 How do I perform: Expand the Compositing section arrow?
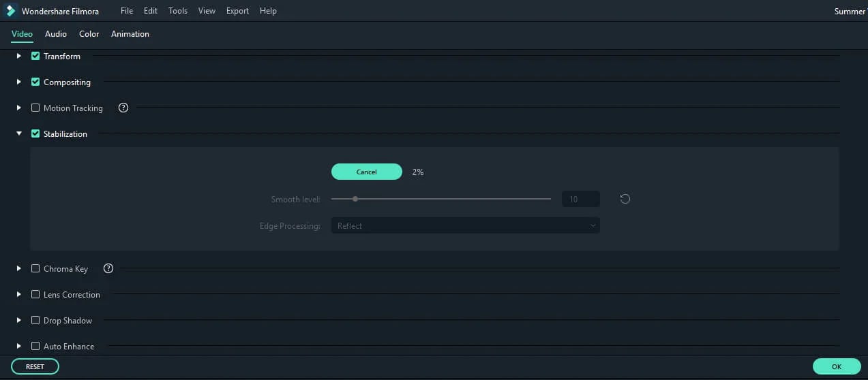[19, 82]
